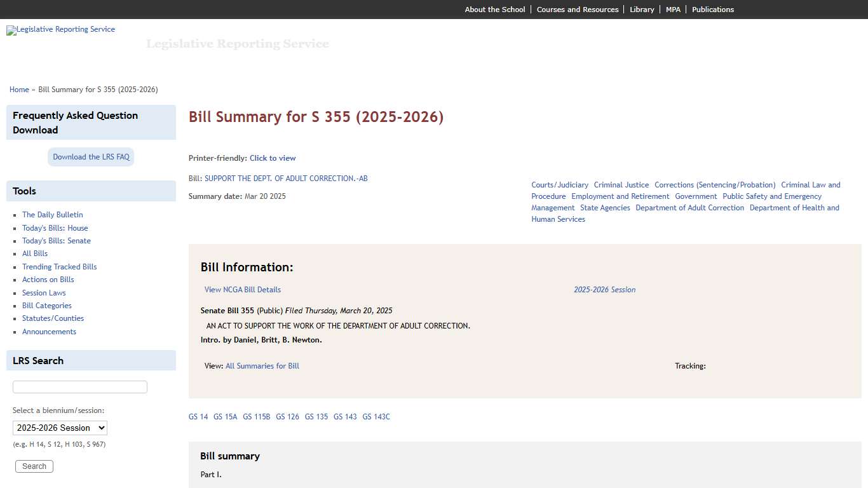Open the Legislative Reporting Service home logo
The image size is (868, 488).
[x=60, y=30]
